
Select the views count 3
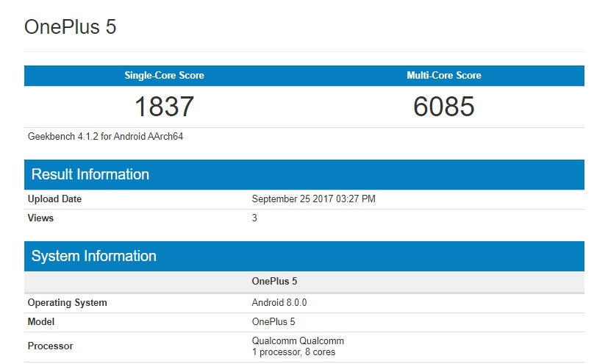point(254,218)
